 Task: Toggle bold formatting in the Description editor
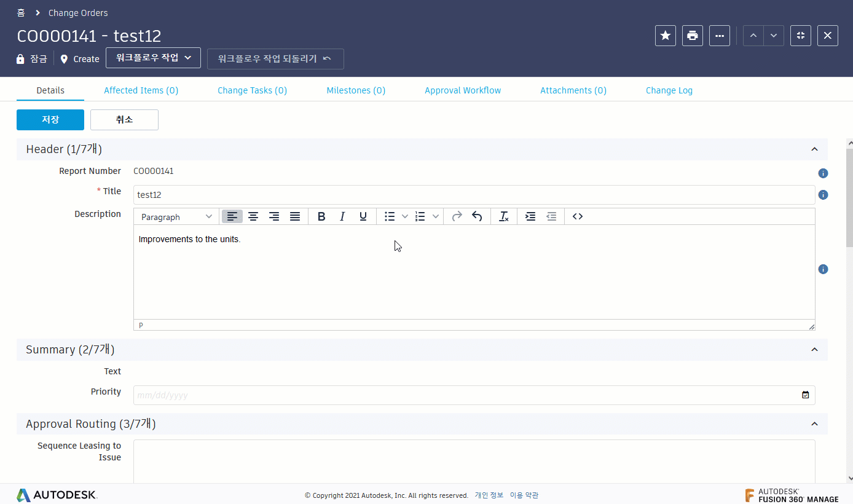[x=321, y=216]
